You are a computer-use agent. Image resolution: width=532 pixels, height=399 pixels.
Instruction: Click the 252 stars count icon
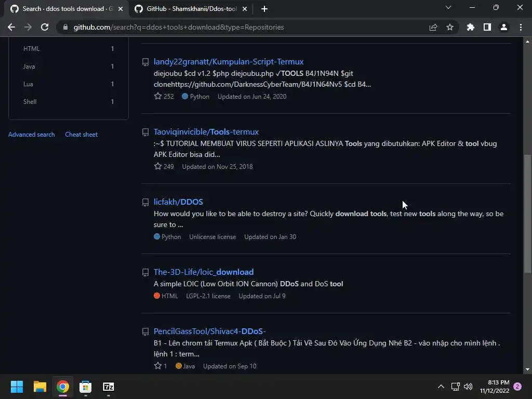[158, 96]
